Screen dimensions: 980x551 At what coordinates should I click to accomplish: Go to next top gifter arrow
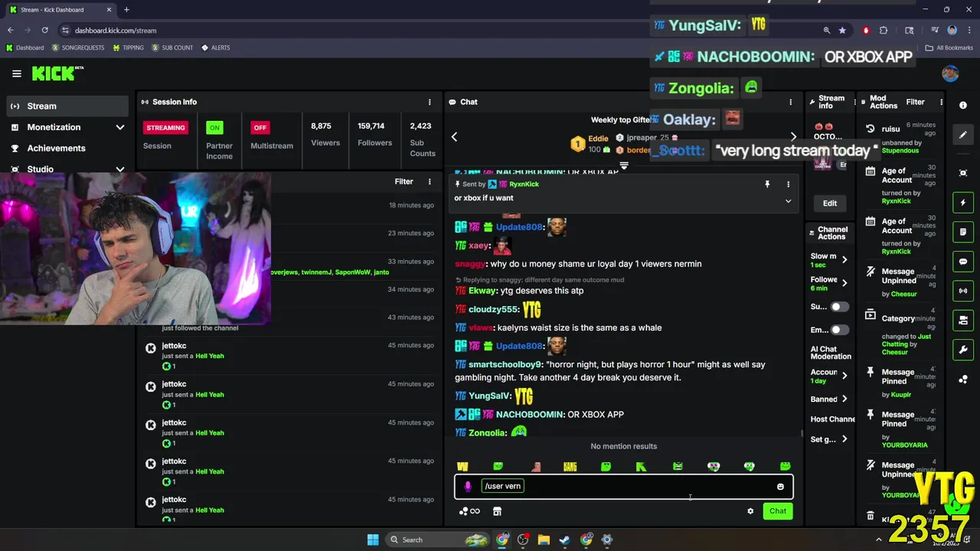click(x=793, y=137)
